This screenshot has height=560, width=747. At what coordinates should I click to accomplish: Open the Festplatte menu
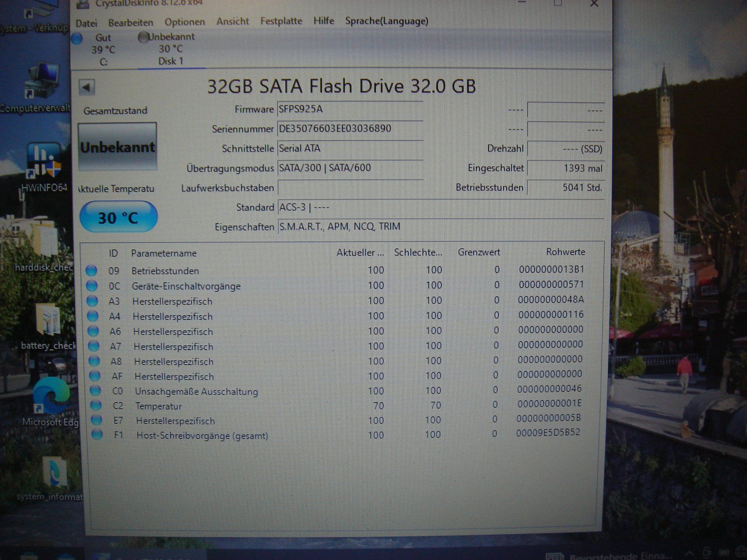pyautogui.click(x=281, y=21)
